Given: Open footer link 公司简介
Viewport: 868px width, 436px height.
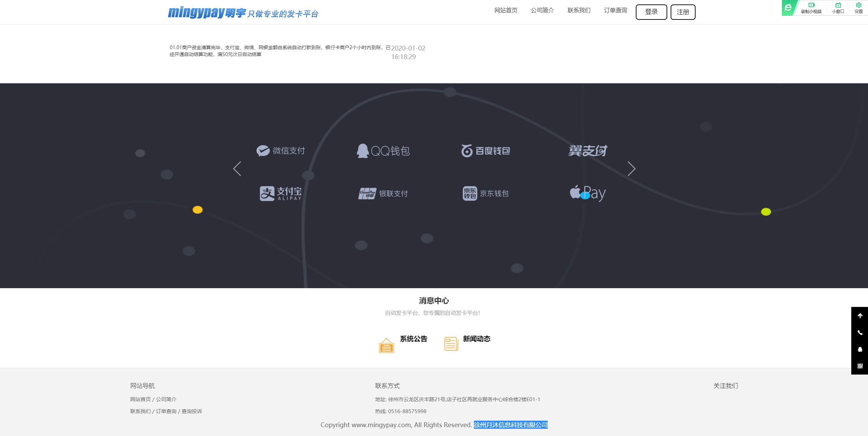Looking at the screenshot, I should tap(166, 399).
